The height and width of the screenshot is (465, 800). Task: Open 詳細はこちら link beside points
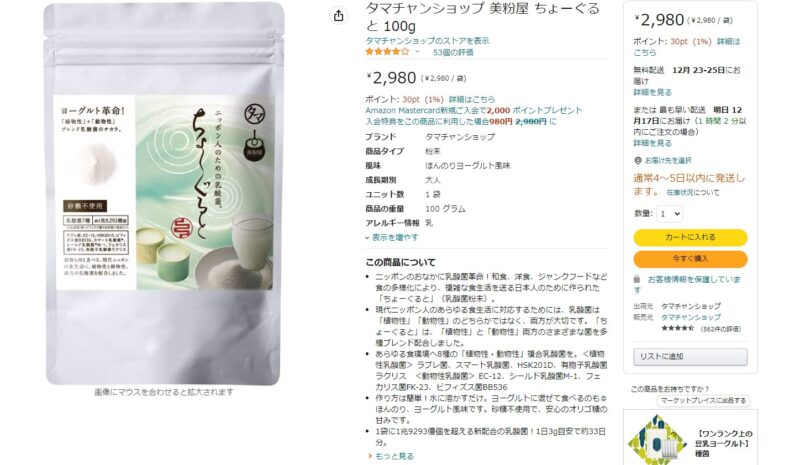coord(472,99)
